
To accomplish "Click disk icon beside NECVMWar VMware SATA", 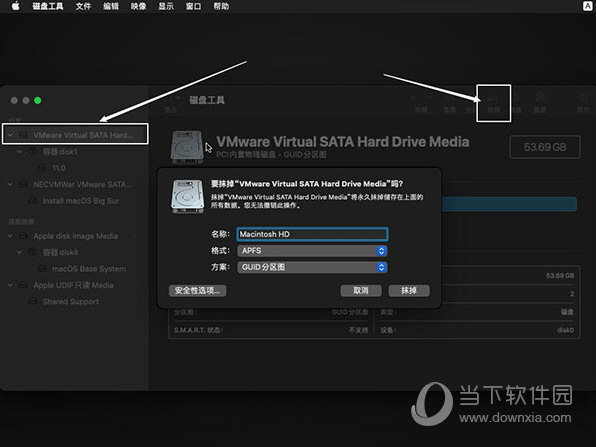I will 24,184.
